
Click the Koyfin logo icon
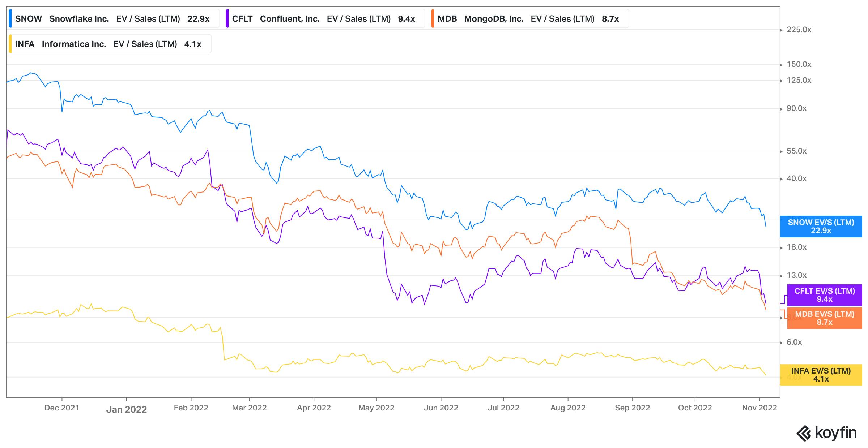click(x=804, y=433)
